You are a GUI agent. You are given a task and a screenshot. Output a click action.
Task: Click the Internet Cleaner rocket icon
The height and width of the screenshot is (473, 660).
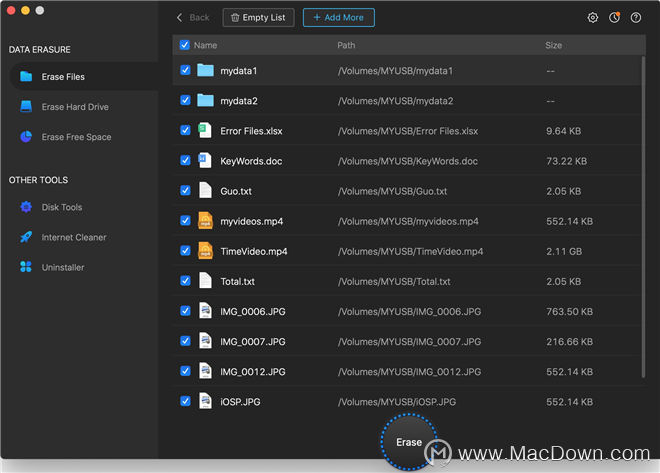pos(26,237)
